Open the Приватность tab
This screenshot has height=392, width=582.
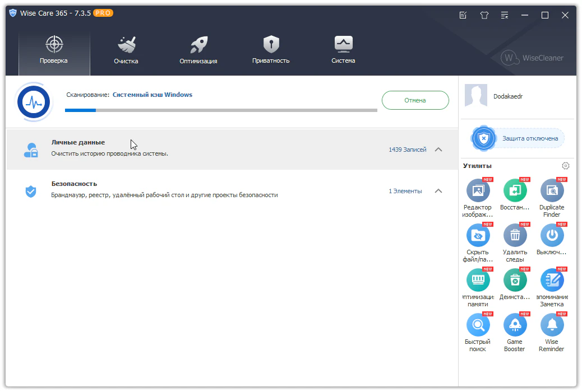pos(271,49)
